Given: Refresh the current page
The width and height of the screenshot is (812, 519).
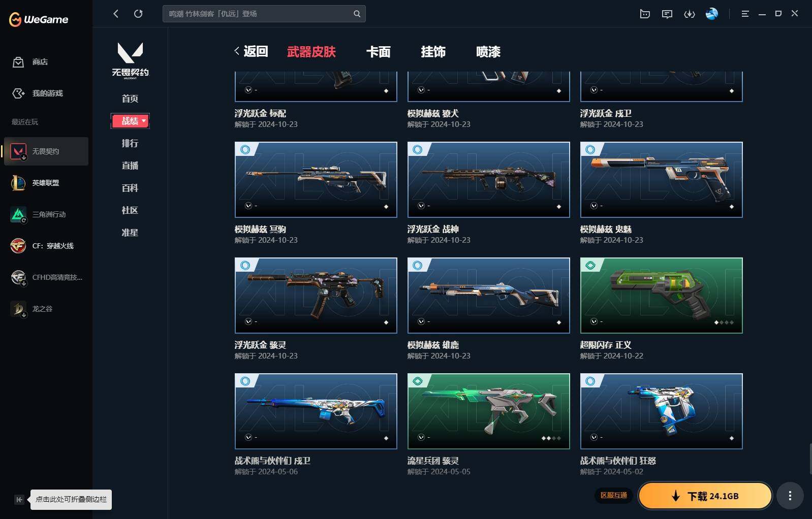Looking at the screenshot, I should pyautogui.click(x=138, y=14).
